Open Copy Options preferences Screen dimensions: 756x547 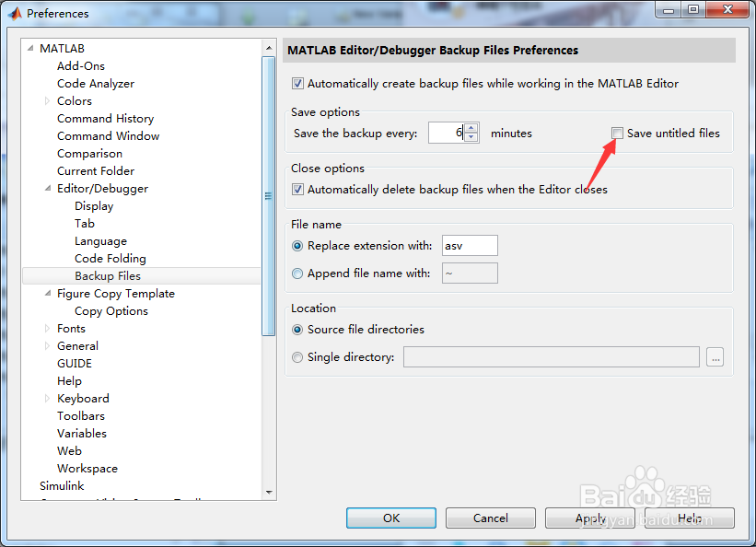tap(111, 311)
